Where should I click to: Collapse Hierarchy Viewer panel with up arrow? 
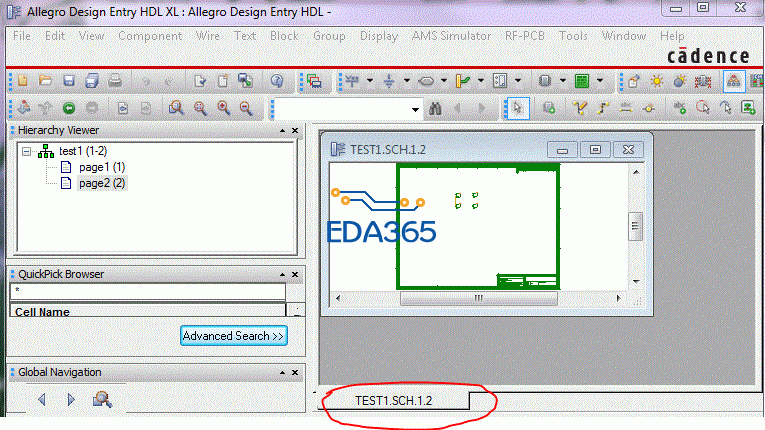click(282, 131)
